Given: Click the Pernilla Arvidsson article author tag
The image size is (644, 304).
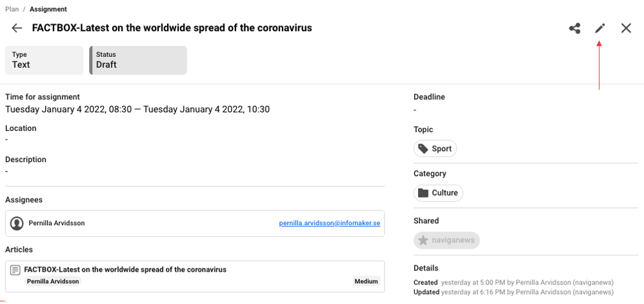Looking at the screenshot, I should [x=53, y=281].
